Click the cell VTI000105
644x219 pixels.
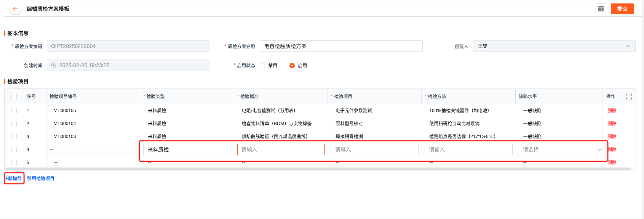point(65,111)
